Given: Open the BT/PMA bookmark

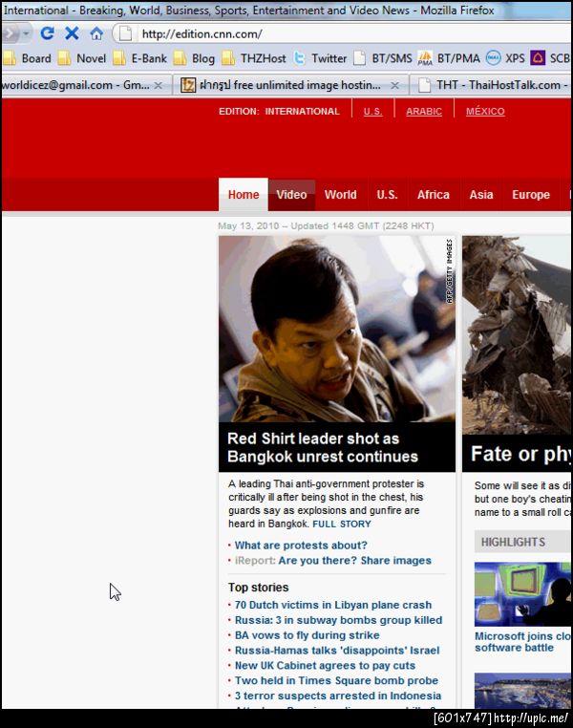Looking at the screenshot, I should 449,58.
